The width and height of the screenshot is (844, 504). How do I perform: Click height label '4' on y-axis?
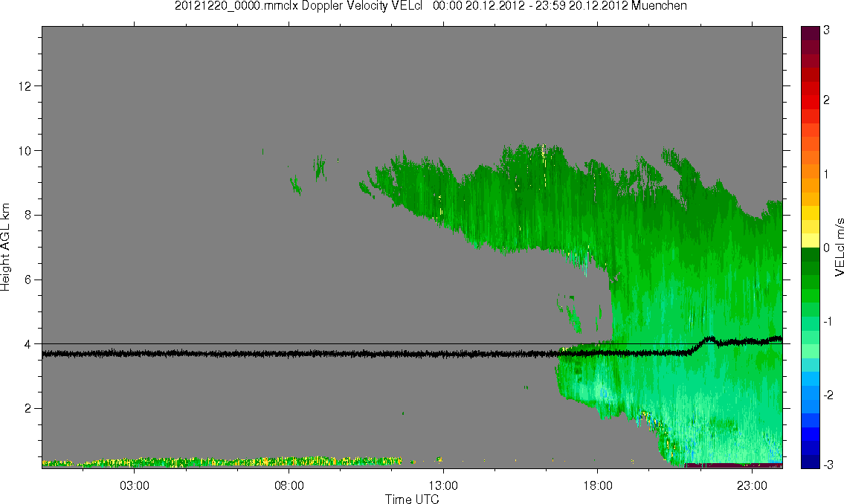pyautogui.click(x=28, y=343)
